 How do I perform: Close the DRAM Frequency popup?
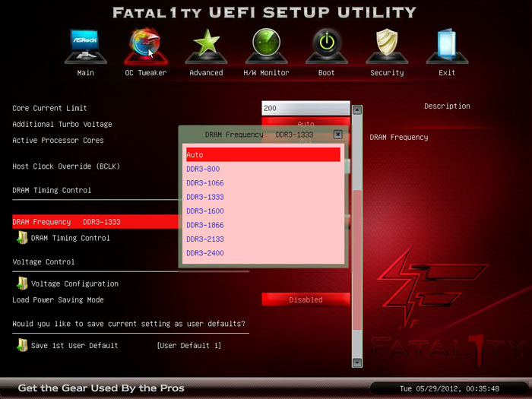[337, 135]
